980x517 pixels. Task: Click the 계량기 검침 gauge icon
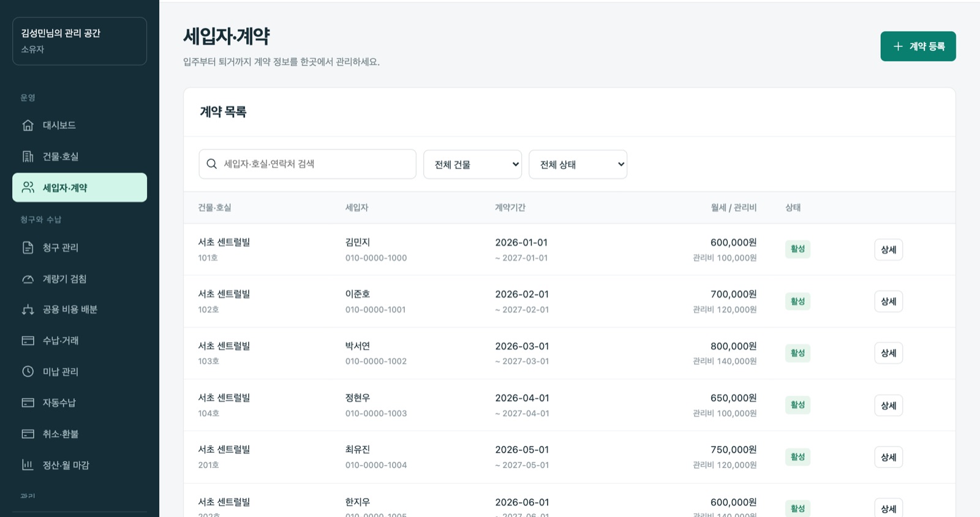[x=28, y=279]
